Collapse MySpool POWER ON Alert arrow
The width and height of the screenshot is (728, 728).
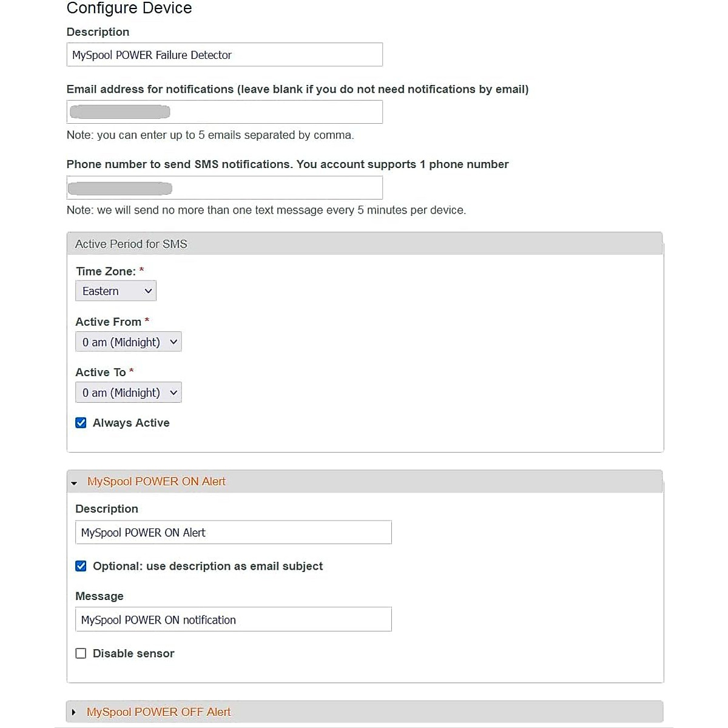click(x=74, y=483)
